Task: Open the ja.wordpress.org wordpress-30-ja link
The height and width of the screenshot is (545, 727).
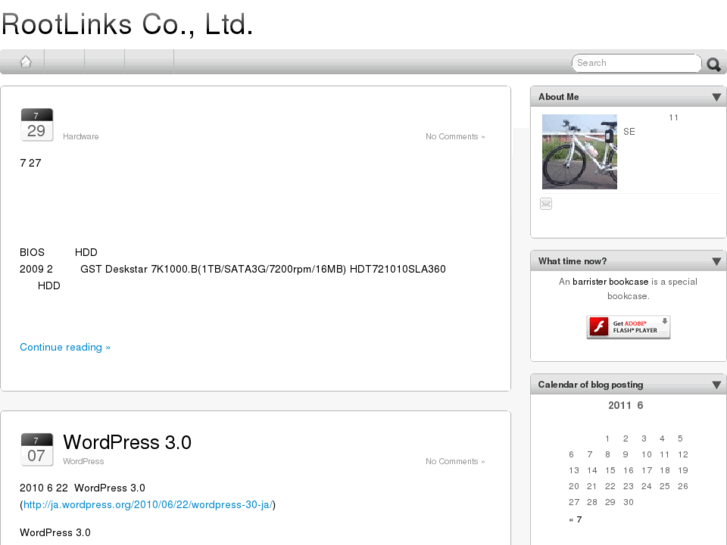Action: coord(147,505)
